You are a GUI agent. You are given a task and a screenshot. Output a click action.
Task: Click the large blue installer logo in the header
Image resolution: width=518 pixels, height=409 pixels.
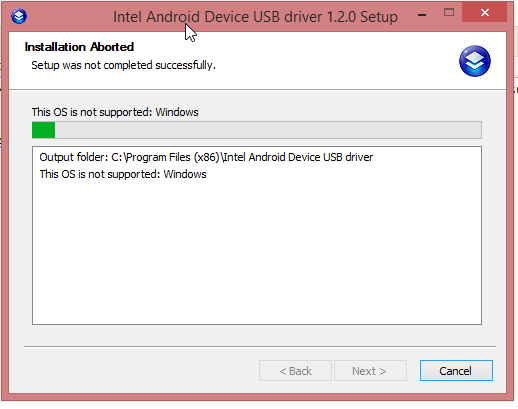point(475,61)
